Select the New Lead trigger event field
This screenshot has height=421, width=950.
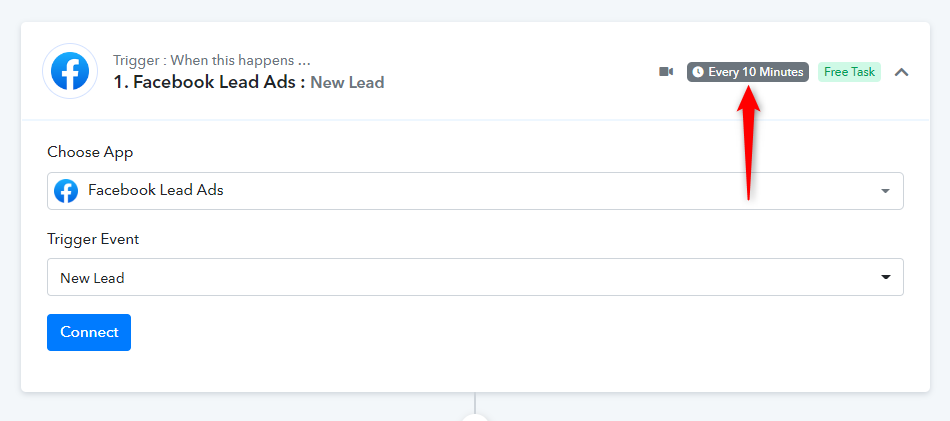(475, 277)
